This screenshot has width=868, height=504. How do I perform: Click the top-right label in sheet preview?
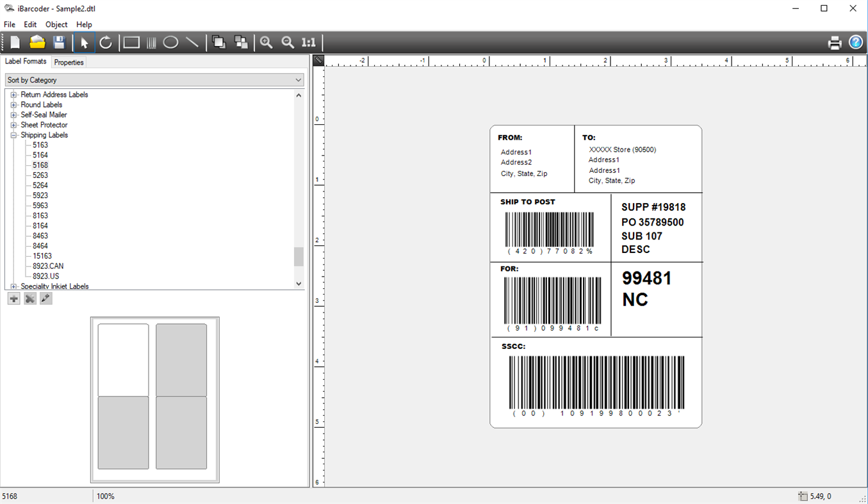181,360
